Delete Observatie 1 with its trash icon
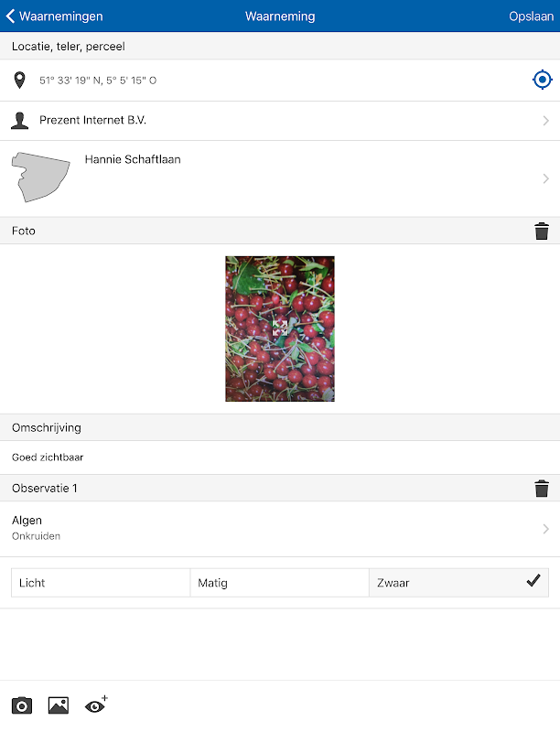This screenshot has width=560, height=732. [542, 489]
